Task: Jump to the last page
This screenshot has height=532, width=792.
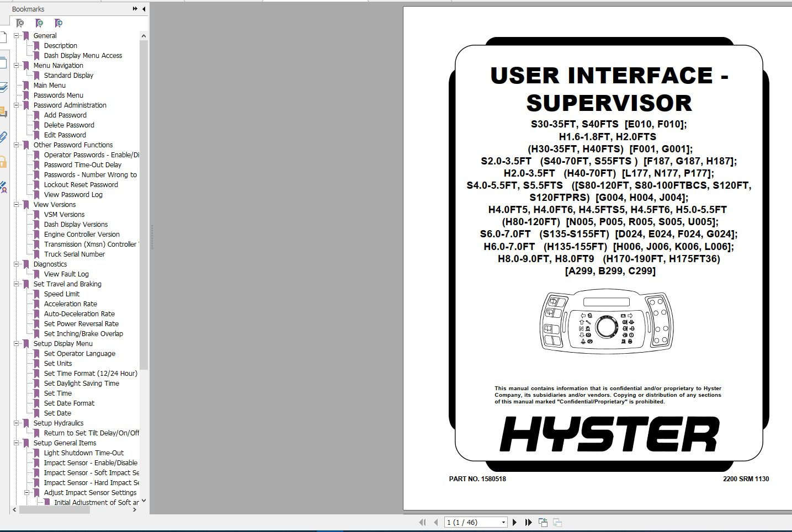Action: 528,522
